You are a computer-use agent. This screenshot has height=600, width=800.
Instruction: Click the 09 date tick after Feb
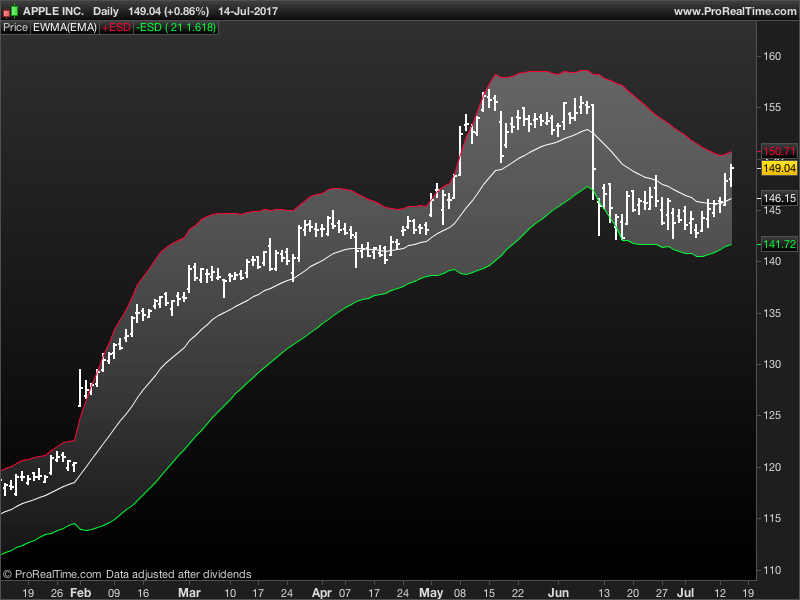click(x=114, y=593)
